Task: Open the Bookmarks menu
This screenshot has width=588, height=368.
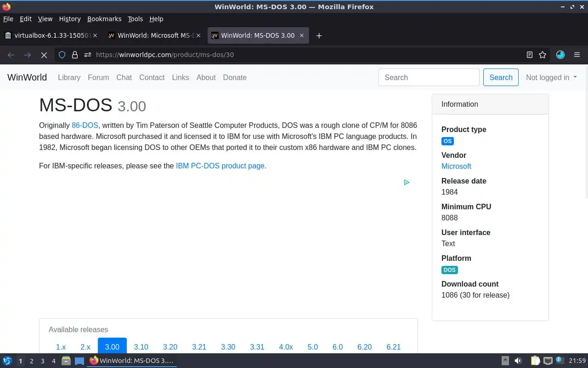Action: pyautogui.click(x=104, y=19)
